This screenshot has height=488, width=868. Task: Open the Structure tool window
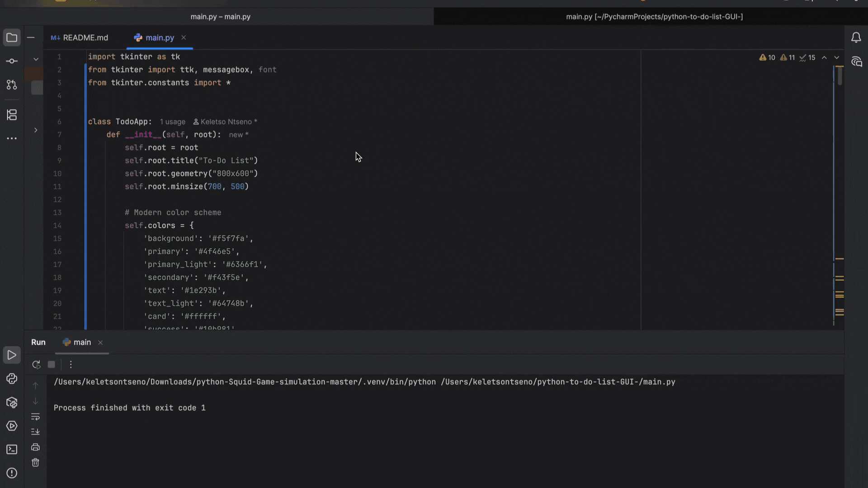tap(12, 115)
